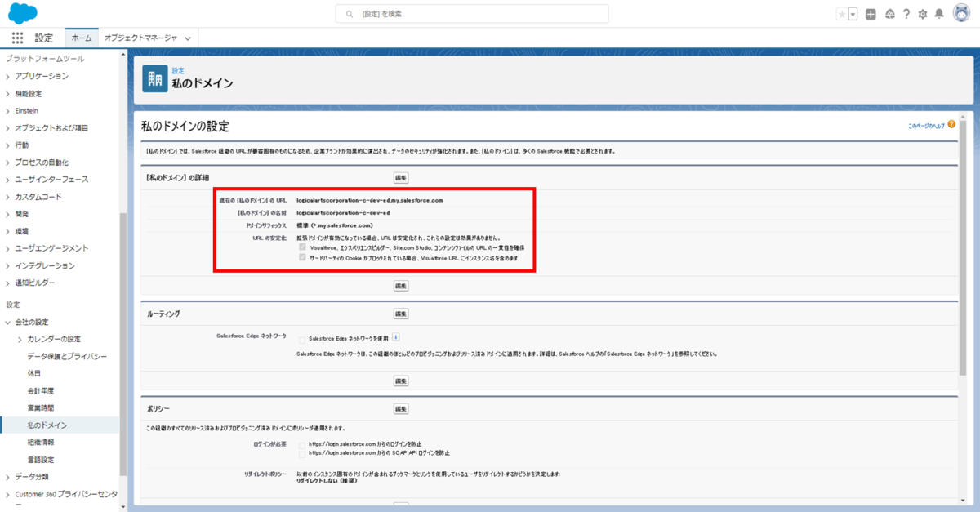Select 会計年度 in the sidebar

point(41,390)
